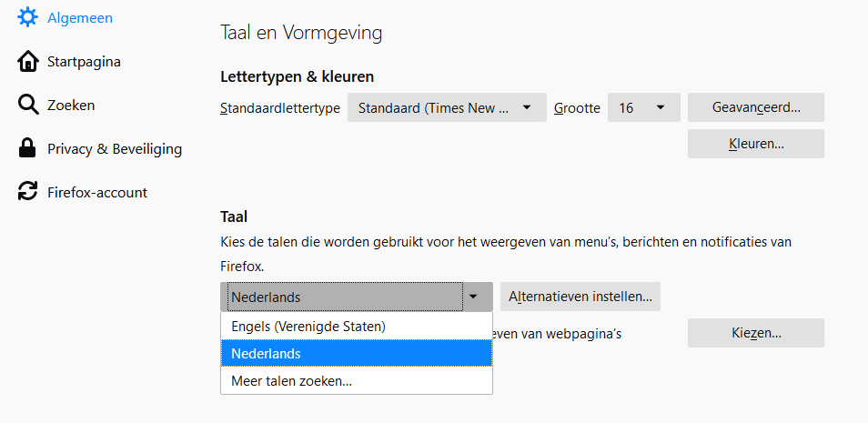Open the Firefox-account section
Screen dimensions: 868x423
pyautogui.click(x=97, y=192)
